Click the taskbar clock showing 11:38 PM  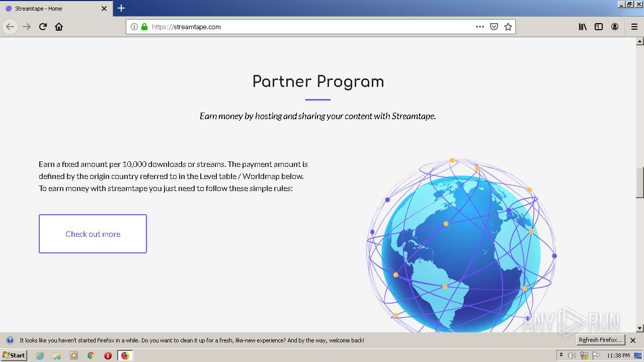[618, 355]
